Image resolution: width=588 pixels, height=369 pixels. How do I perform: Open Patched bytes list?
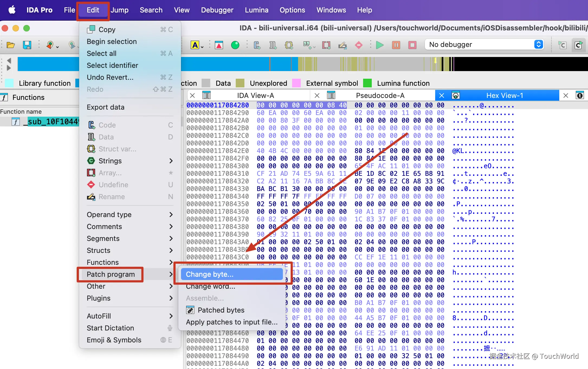pos(221,310)
